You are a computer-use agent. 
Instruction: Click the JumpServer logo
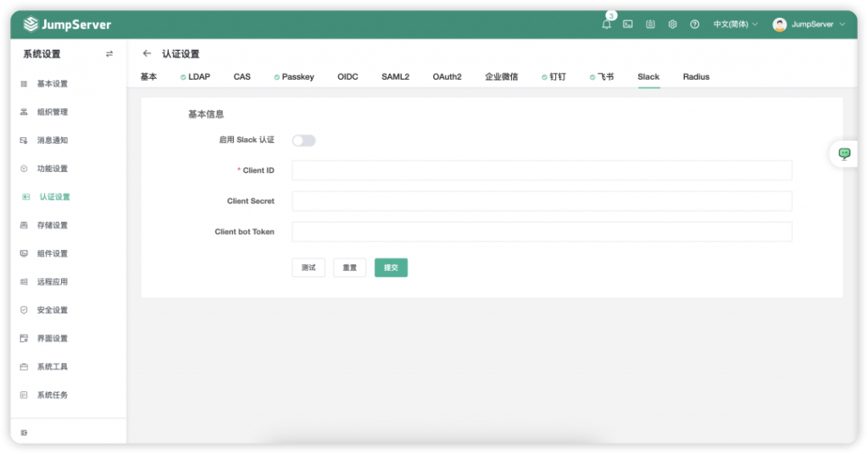67,25
